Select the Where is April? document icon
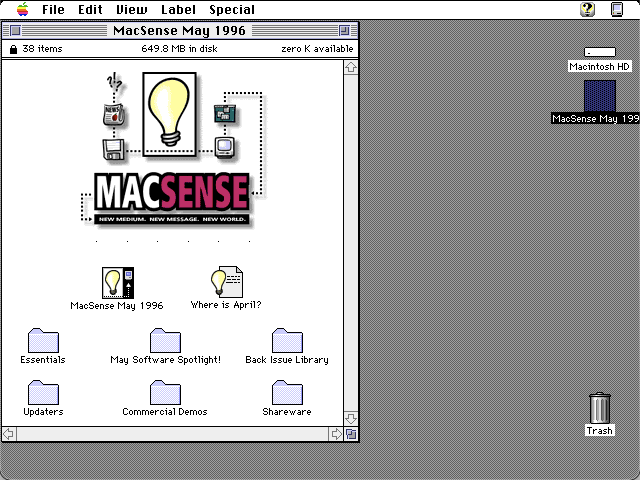Image resolution: width=640 pixels, height=480 pixels. [x=227, y=282]
